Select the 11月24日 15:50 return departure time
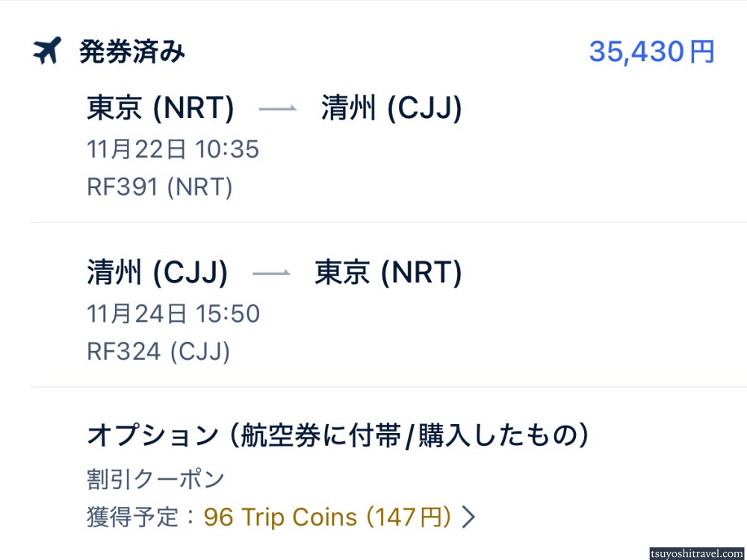Image resolution: width=747 pixels, height=560 pixels. tap(173, 314)
